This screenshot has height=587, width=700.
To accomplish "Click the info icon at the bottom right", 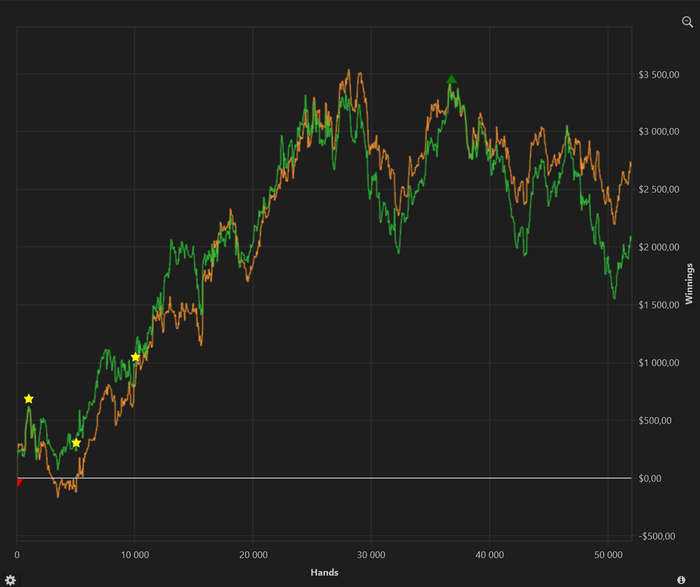I will (x=681, y=580).
